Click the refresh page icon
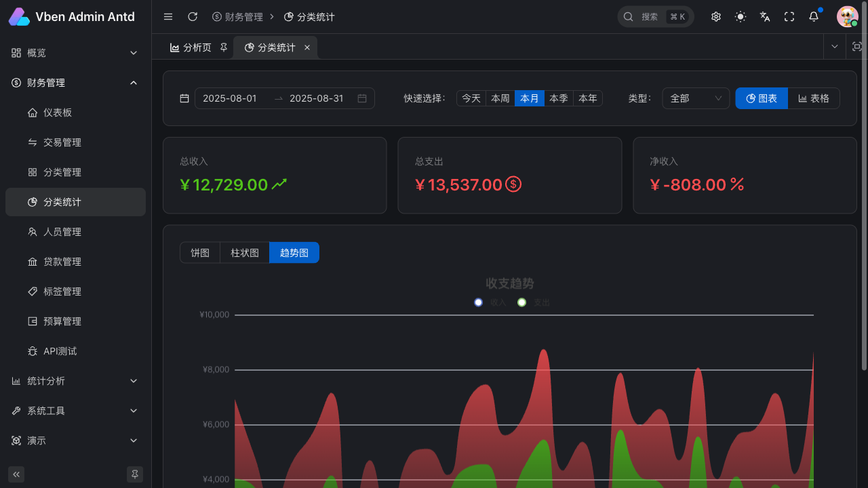Image resolution: width=868 pixels, height=488 pixels. [x=193, y=17]
